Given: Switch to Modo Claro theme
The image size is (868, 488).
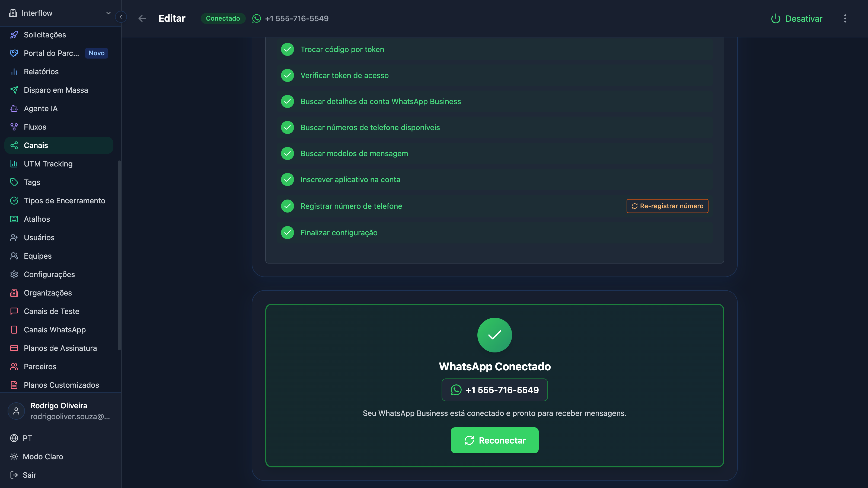Looking at the screenshot, I should [37, 457].
